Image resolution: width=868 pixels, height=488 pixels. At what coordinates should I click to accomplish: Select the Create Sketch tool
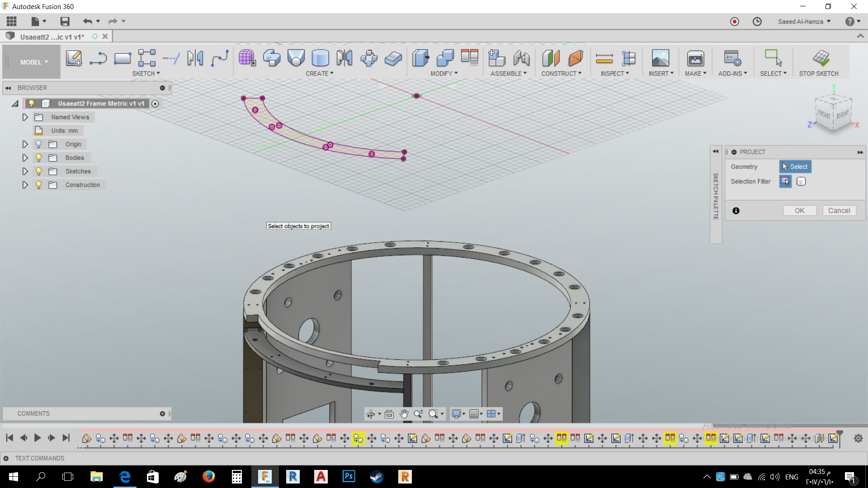click(74, 58)
